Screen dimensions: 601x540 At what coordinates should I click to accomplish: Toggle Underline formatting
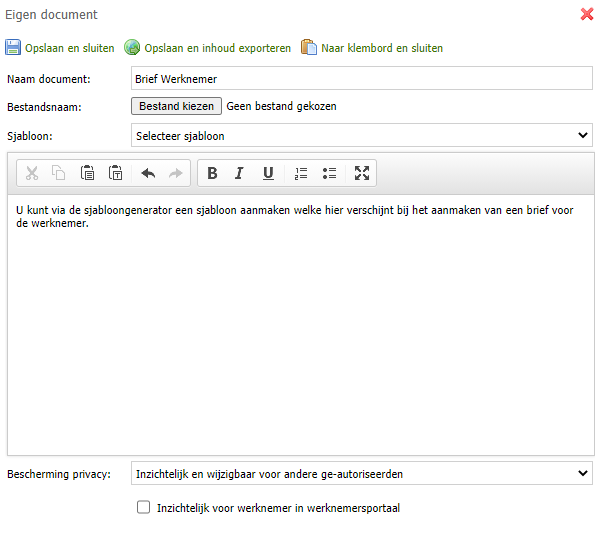[x=268, y=173]
